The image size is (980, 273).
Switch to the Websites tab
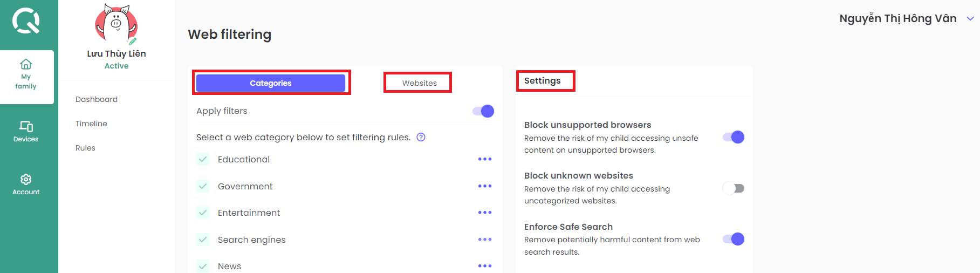(x=419, y=83)
